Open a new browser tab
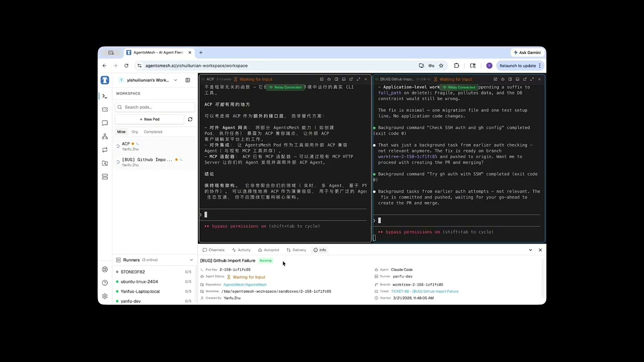 tap(201, 52)
